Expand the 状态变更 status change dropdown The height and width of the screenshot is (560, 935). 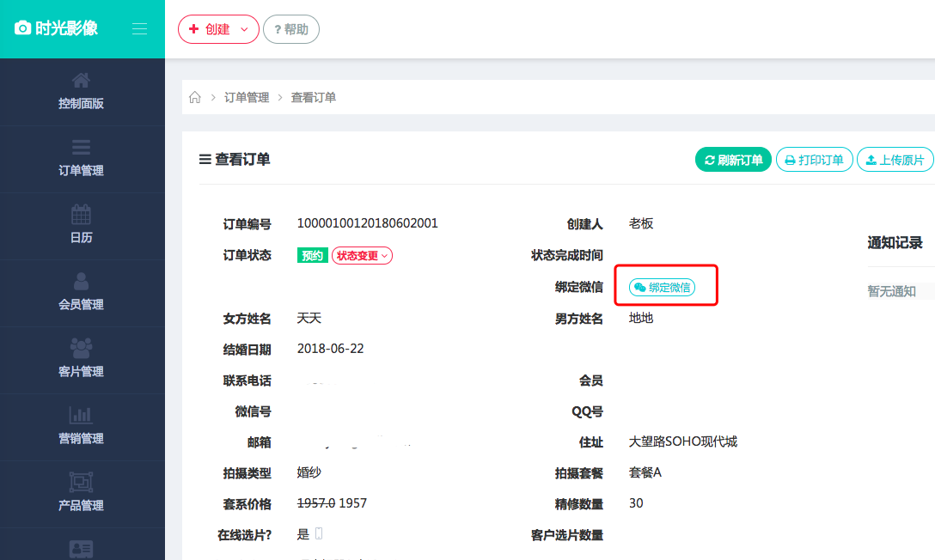coord(362,255)
